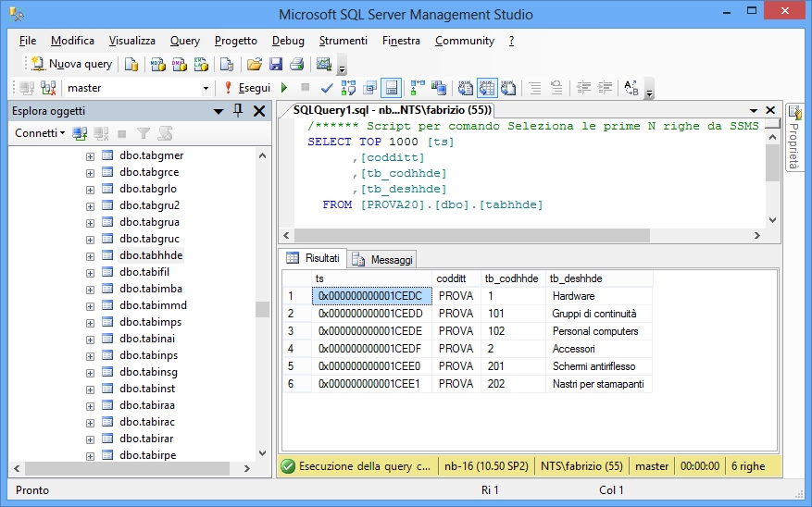Click the display estimated execution plan icon
The image size is (812, 507).
[348, 88]
